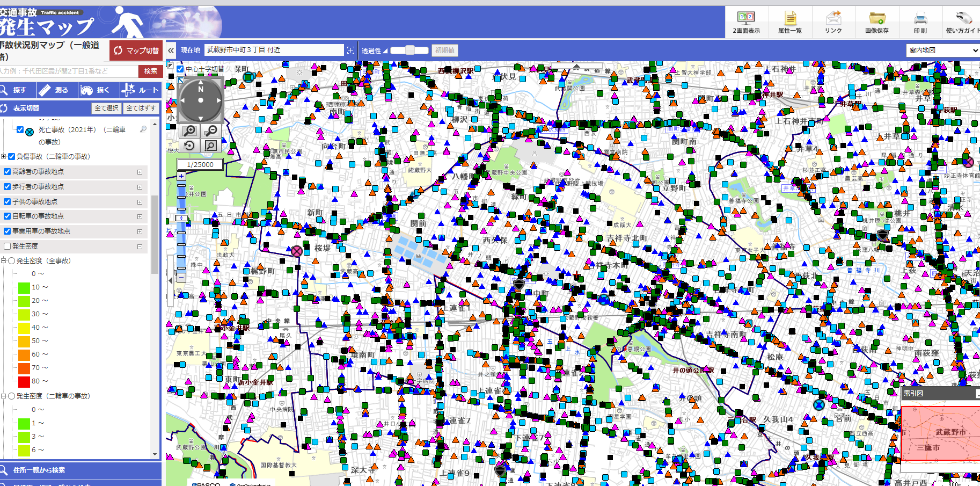Image resolution: width=980 pixels, height=486 pixels.
Task: Collapse the 発生密度 section
Action: (140, 247)
